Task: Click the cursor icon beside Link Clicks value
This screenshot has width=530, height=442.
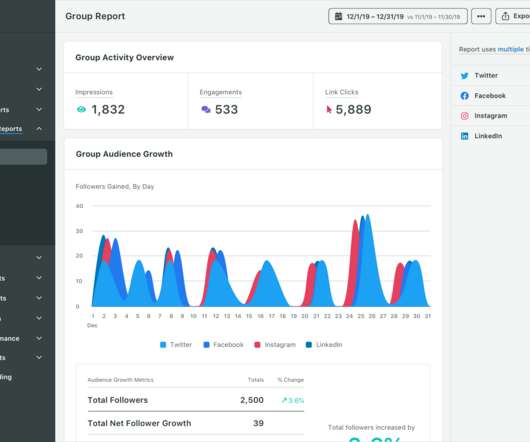Action: 329,109
